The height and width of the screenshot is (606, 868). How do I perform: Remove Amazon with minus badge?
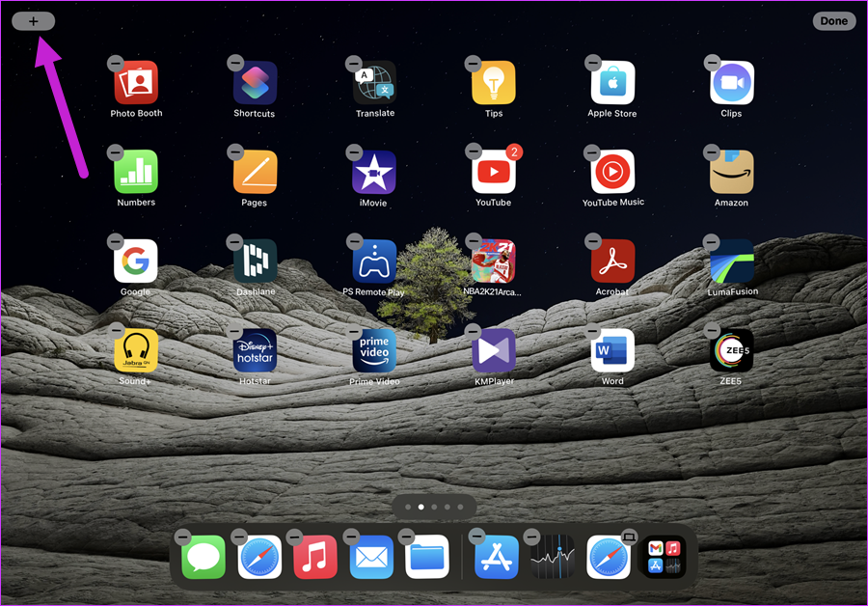(x=712, y=152)
